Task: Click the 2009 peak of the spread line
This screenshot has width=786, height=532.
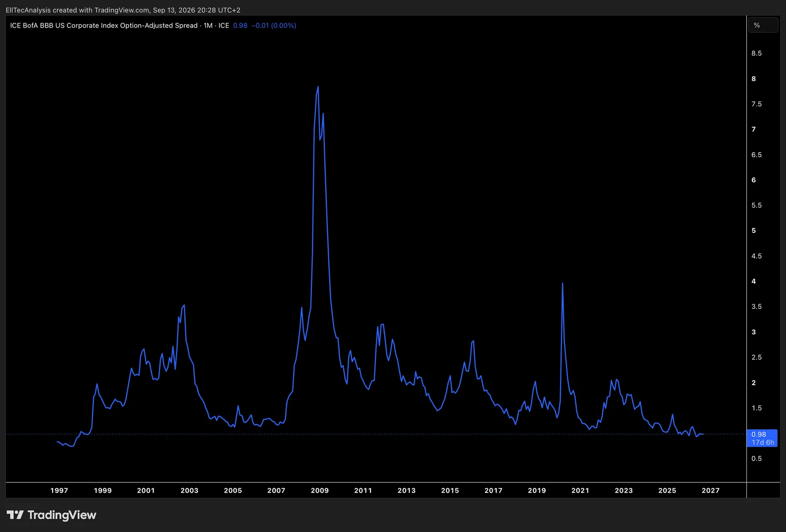Action: click(x=318, y=87)
